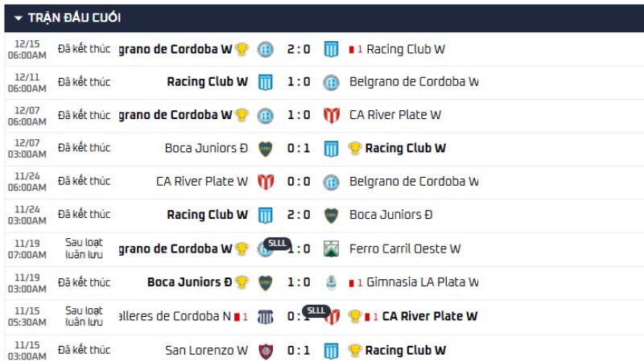Viewport: 644px width, 362px height.
Task: Click Belgrano crest in the 12/11 match
Action: (331, 82)
